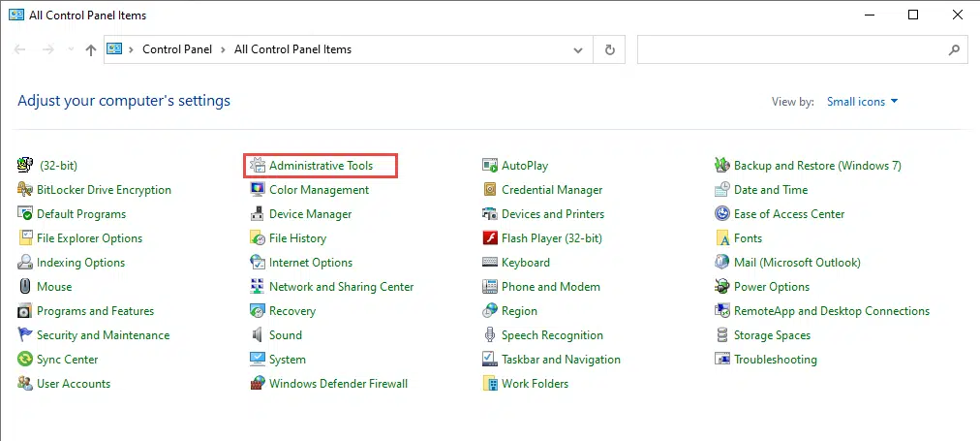The width and height of the screenshot is (980, 441).
Task: Click the Mail (Microsoft Outlook) icon
Action: (722, 262)
